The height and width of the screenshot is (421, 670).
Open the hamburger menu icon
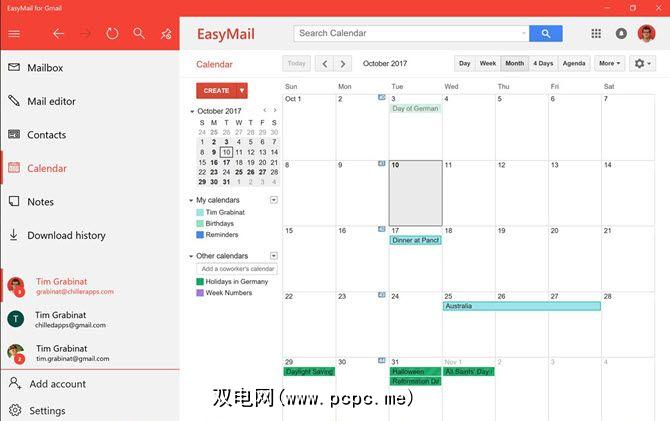tap(14, 33)
